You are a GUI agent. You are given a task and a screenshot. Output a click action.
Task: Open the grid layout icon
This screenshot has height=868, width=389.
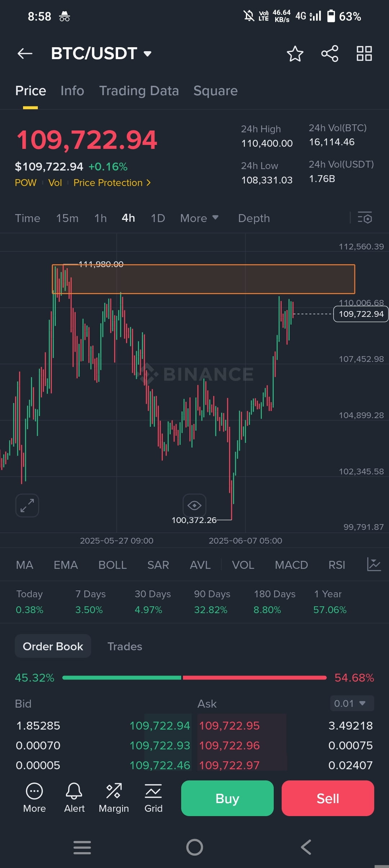tap(364, 54)
